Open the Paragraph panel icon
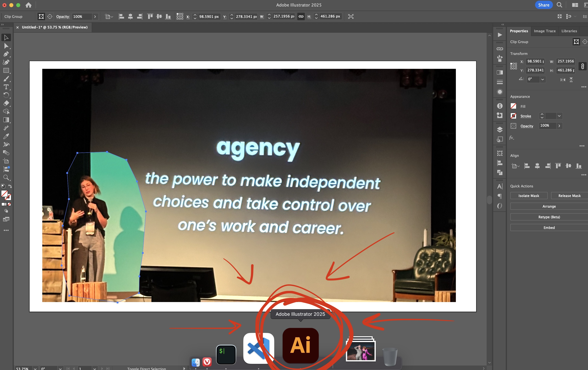Image resolution: width=588 pixels, height=370 pixels. coord(500,196)
